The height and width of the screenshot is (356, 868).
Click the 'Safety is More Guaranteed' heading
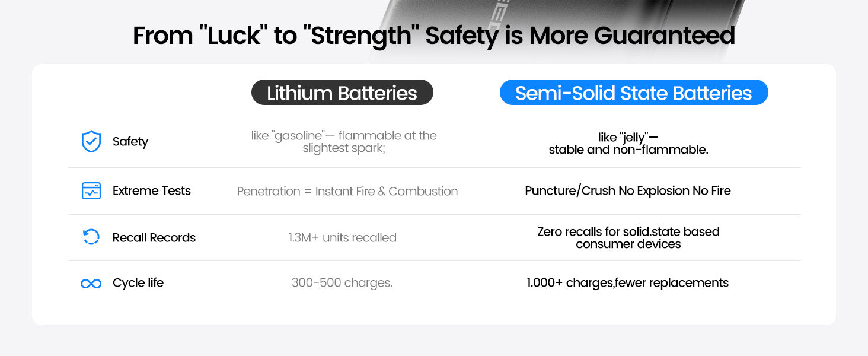coord(433,36)
